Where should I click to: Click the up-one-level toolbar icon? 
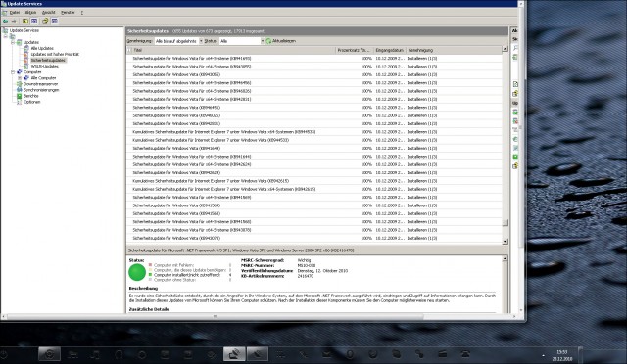click(25, 21)
